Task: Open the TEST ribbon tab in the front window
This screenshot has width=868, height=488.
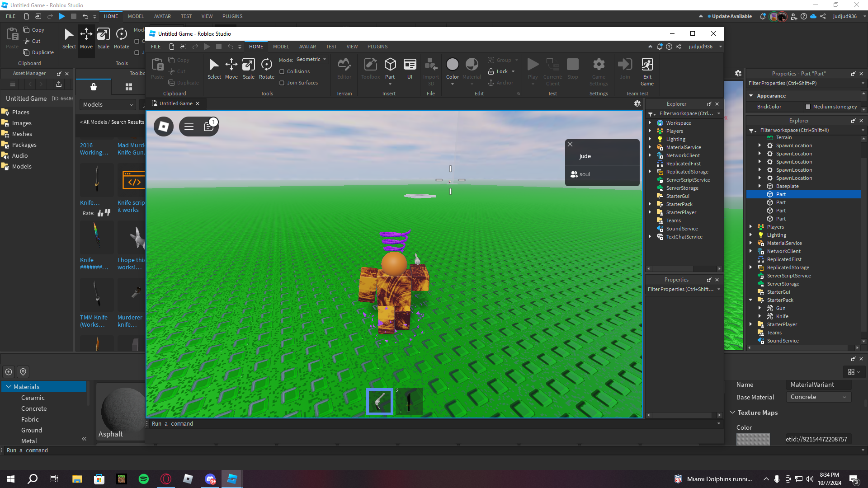Action: tap(331, 47)
